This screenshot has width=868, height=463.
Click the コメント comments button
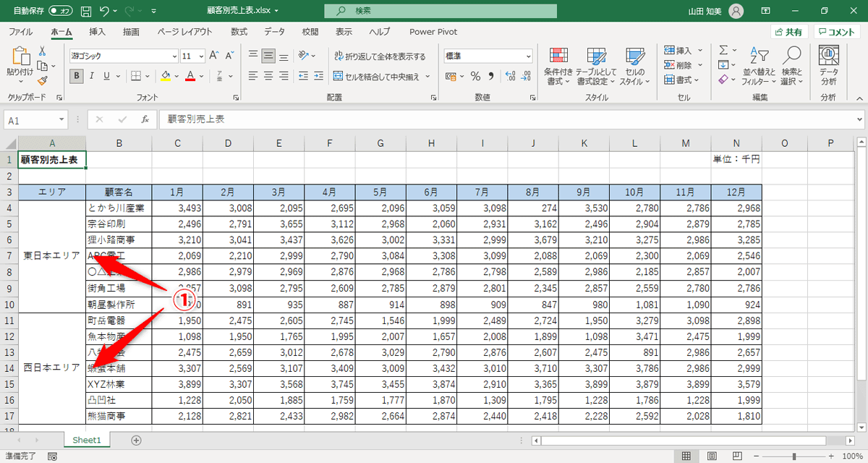[837, 32]
